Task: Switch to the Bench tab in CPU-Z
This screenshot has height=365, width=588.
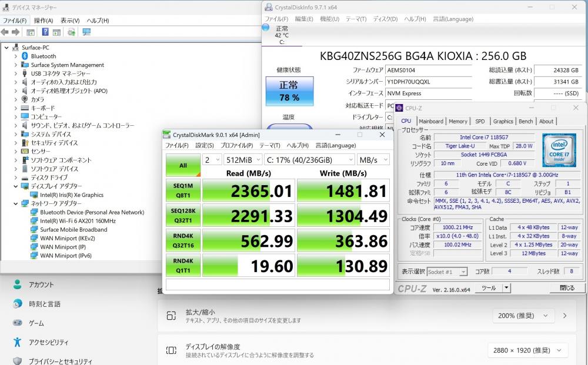Action: (526, 121)
